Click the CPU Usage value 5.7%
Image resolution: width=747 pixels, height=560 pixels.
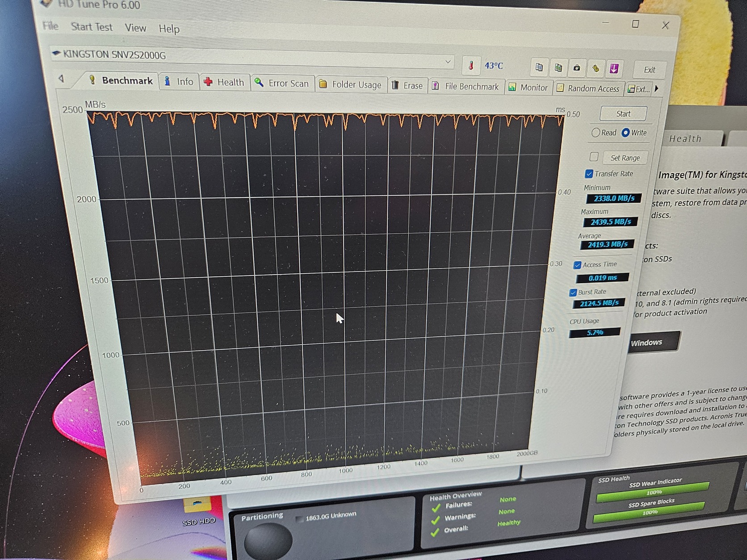pyautogui.click(x=595, y=332)
